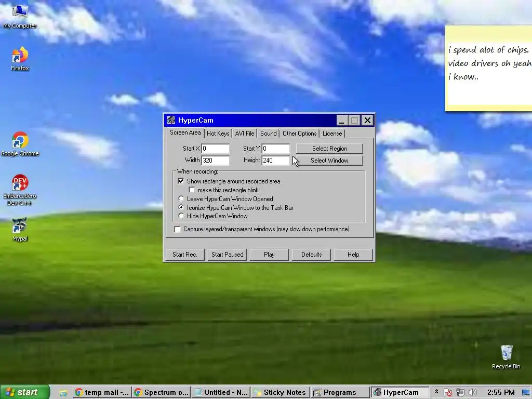Click the taskbar clock showing 2:55 PM
Image resolution: width=532 pixels, height=399 pixels.
pos(501,393)
